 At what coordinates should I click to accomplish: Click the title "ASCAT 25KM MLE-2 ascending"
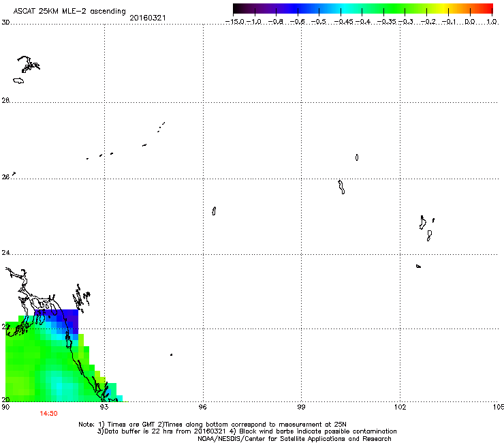69,11
